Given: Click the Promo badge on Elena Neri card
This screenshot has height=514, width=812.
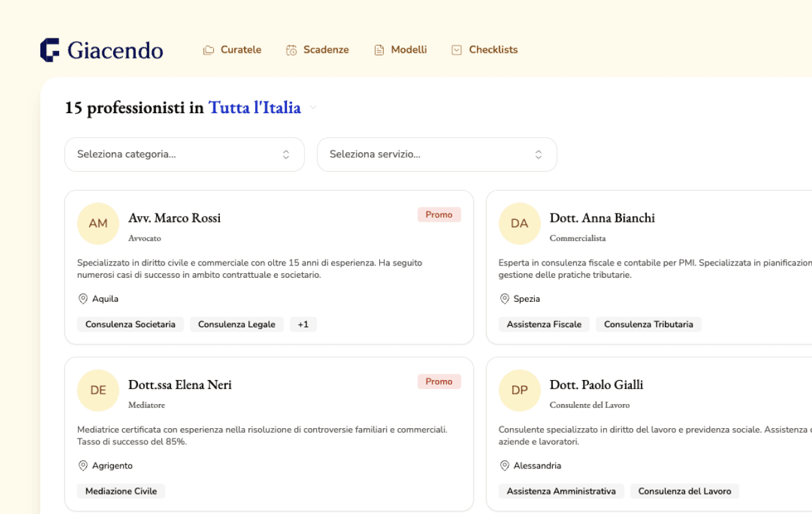Looking at the screenshot, I should (439, 382).
